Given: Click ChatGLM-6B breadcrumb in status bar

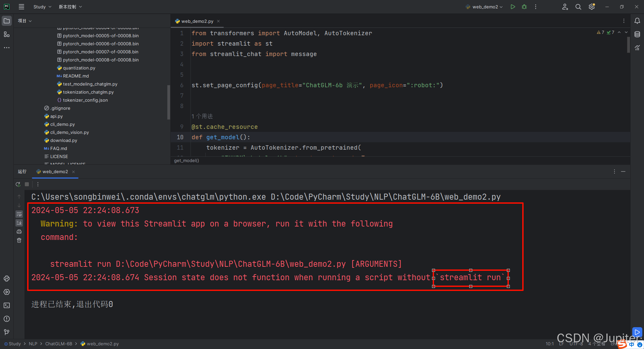Looking at the screenshot, I should pyautogui.click(x=59, y=344).
